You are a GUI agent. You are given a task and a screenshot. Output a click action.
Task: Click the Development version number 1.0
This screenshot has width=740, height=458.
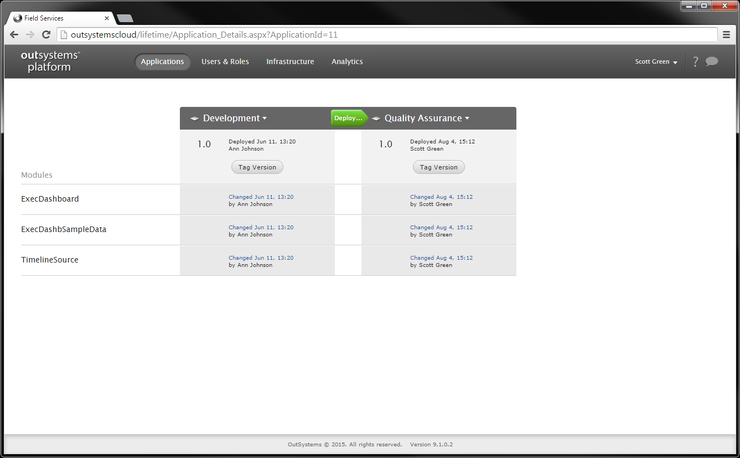pos(204,144)
